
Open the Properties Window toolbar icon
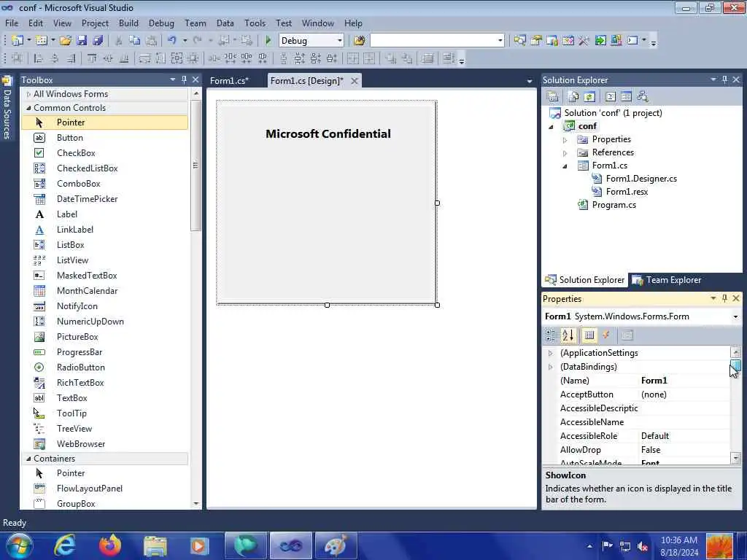(x=536, y=41)
